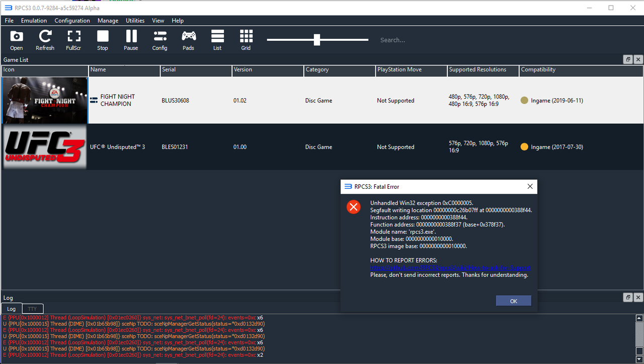Click the Open toolbar icon
The width and height of the screenshot is (644, 364).
coord(17,40)
